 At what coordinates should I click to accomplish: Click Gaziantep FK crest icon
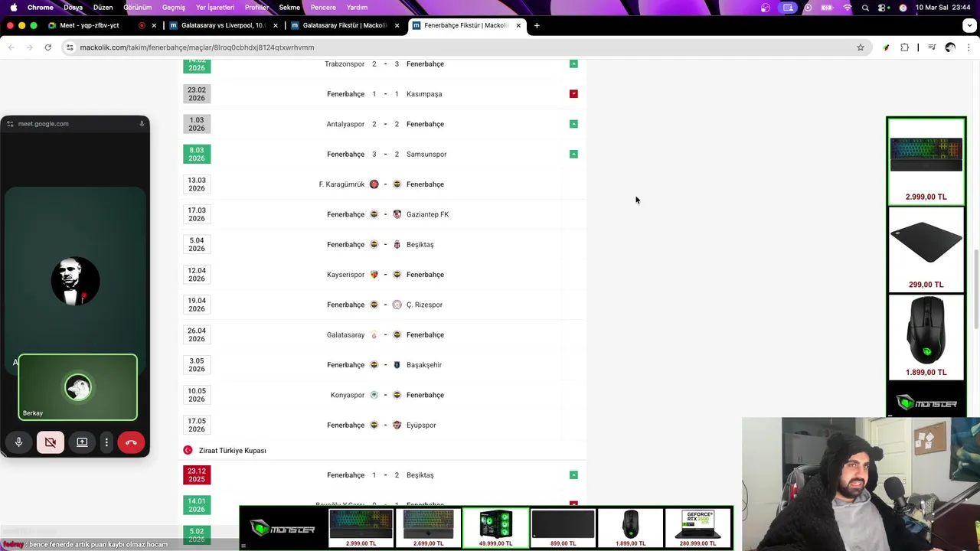(397, 214)
